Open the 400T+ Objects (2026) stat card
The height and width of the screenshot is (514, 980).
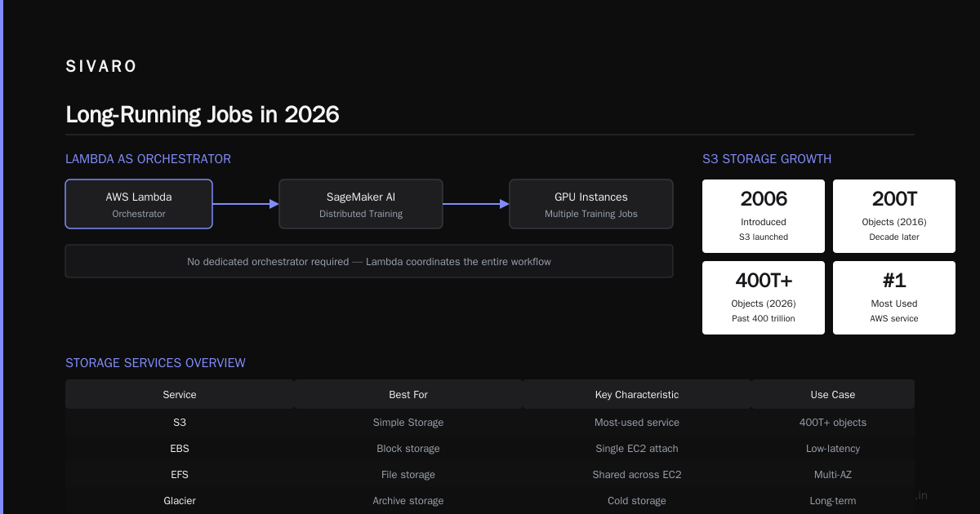point(764,298)
